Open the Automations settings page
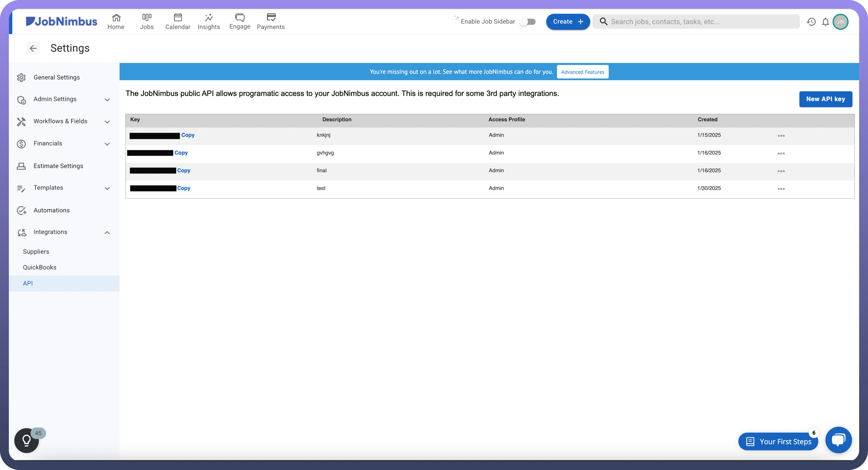 click(52, 210)
